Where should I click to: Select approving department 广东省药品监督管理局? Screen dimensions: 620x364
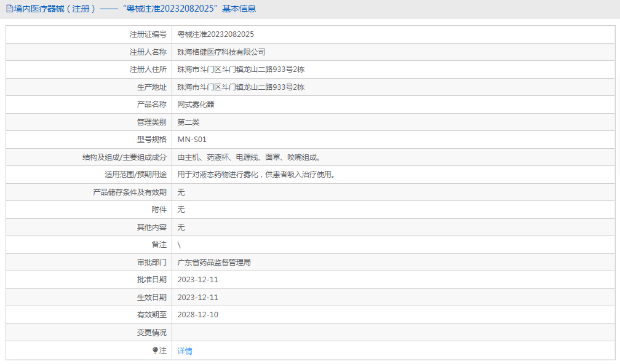click(x=214, y=263)
